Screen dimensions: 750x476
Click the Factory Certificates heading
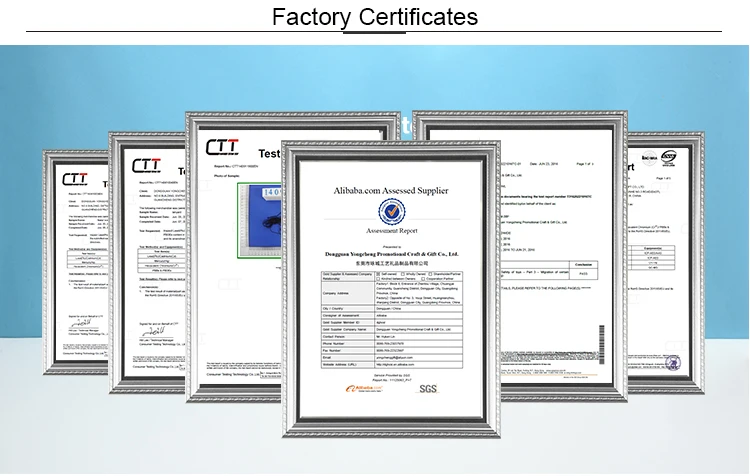[375, 17]
